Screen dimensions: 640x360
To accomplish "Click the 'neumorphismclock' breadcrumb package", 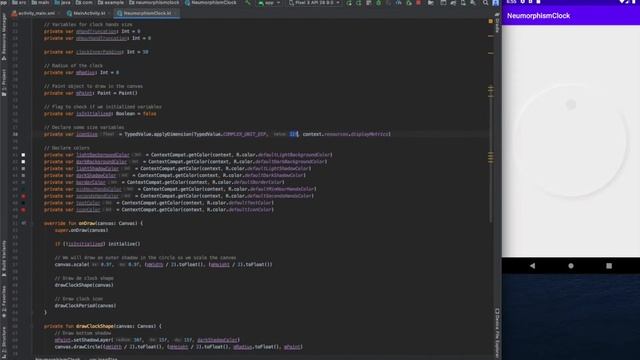I will (154, 2).
